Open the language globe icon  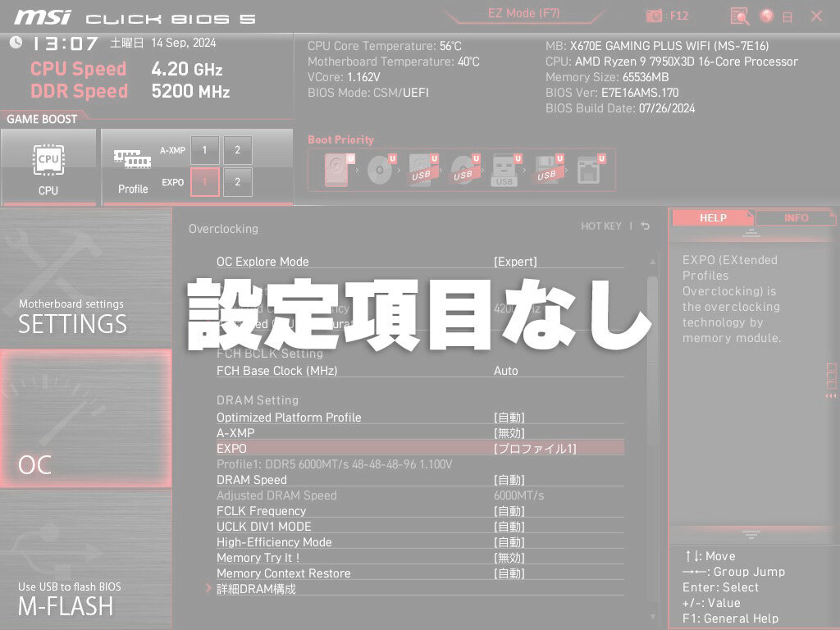pos(767,16)
